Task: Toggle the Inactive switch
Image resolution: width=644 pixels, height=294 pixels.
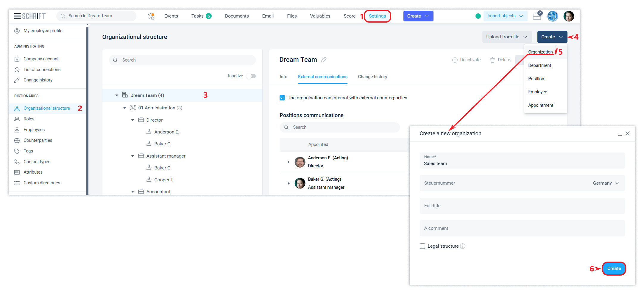Action: point(251,76)
